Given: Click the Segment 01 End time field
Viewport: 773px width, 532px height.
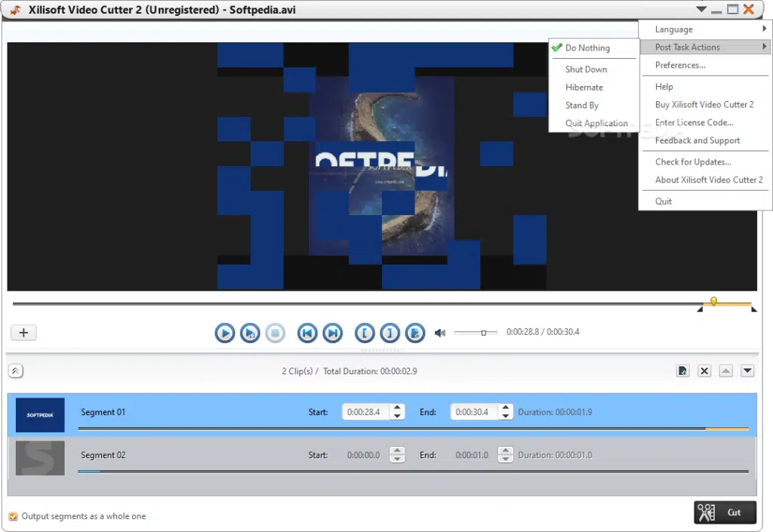Looking at the screenshot, I should [474, 412].
